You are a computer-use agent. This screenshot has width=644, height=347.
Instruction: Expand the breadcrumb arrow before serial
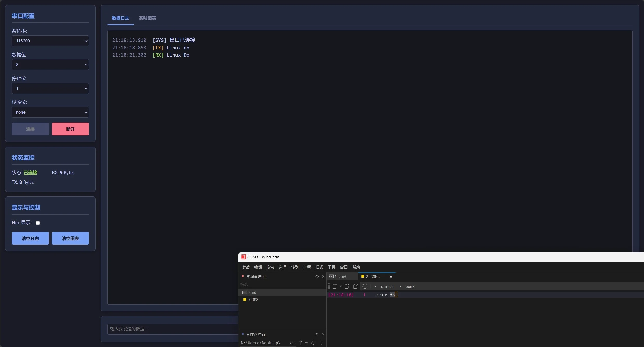[375, 286]
